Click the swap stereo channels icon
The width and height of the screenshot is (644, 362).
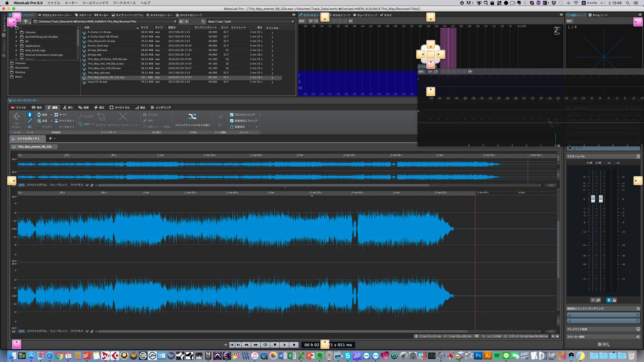click(192, 116)
